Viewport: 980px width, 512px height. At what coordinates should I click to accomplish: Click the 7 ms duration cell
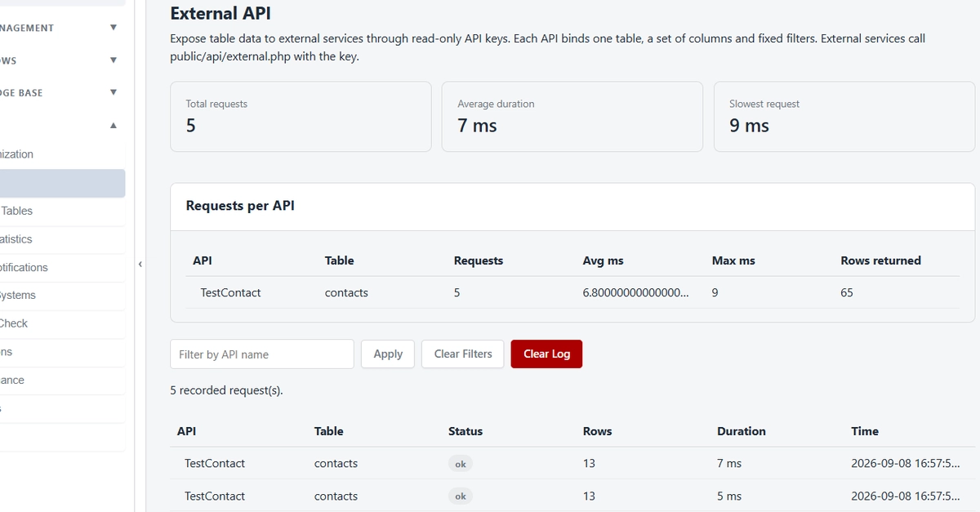tap(729, 463)
